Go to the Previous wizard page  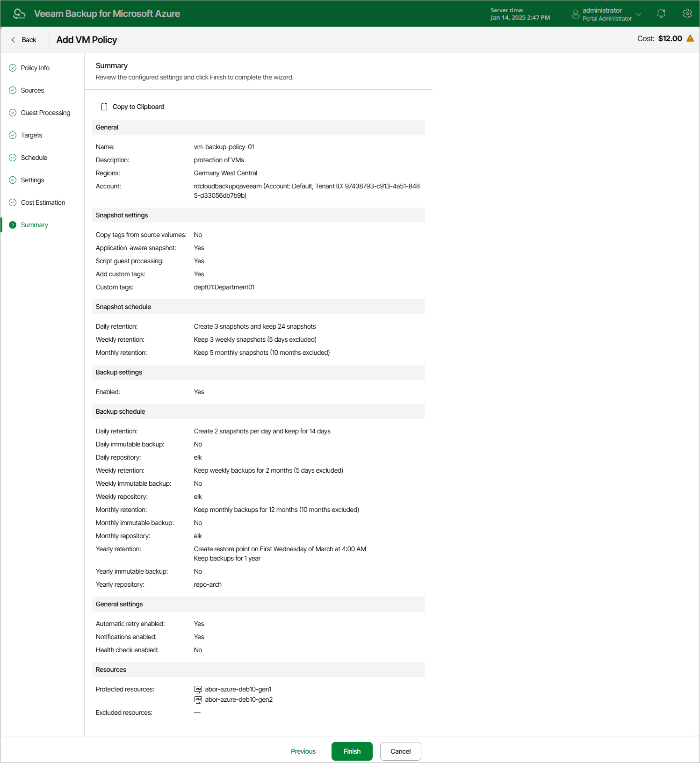303,751
